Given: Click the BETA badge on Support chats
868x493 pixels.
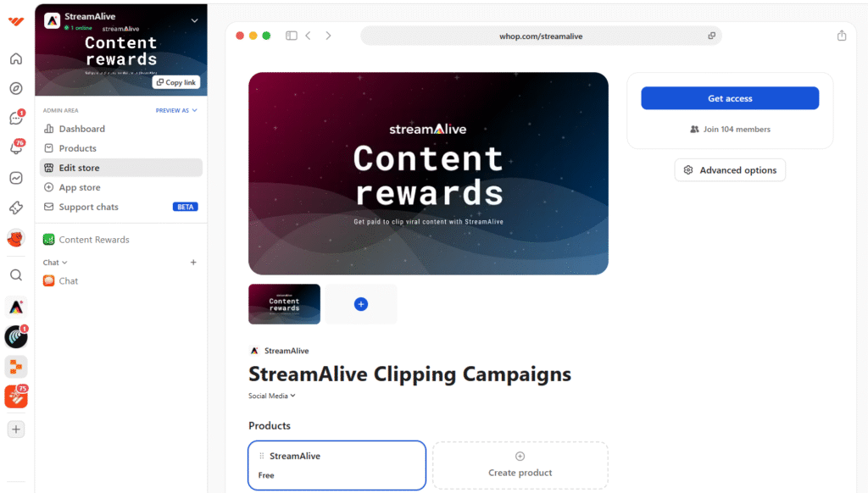Looking at the screenshot, I should tap(185, 207).
